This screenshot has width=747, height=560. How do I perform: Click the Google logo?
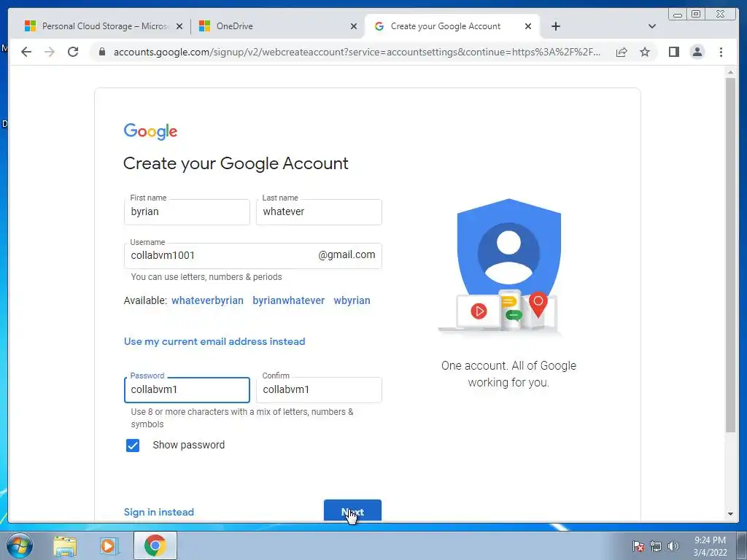(150, 131)
